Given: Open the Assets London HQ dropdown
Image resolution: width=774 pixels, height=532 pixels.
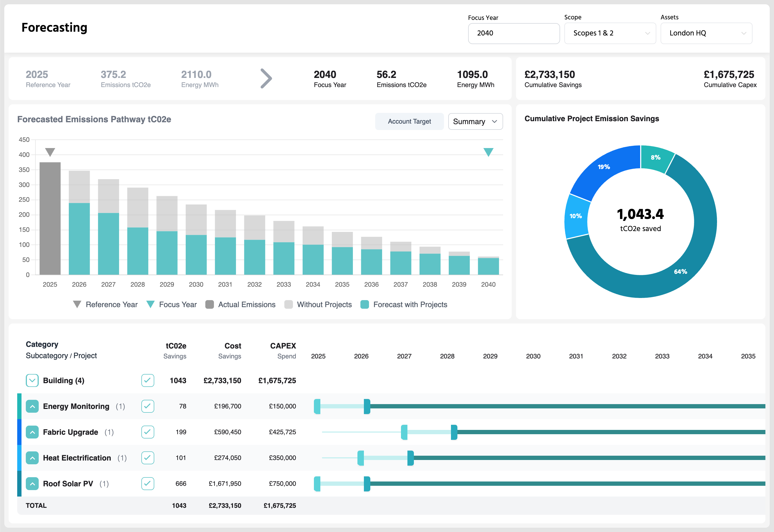Looking at the screenshot, I should click(x=706, y=33).
